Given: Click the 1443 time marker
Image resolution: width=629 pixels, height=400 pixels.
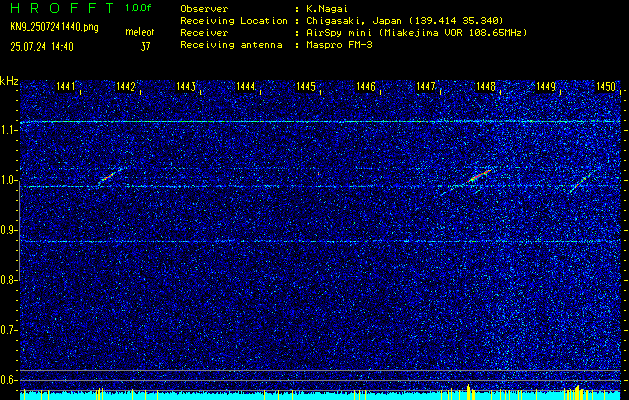Looking at the screenshot, I should pyautogui.click(x=185, y=86).
